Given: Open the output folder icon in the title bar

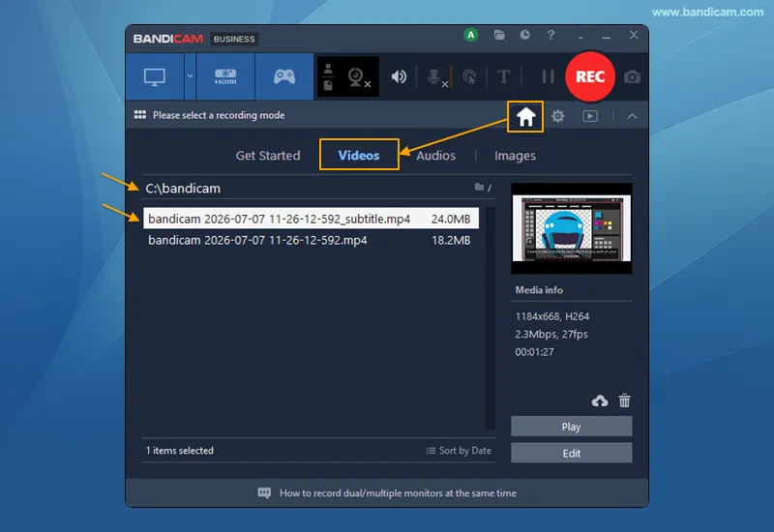Looking at the screenshot, I should click(x=499, y=35).
